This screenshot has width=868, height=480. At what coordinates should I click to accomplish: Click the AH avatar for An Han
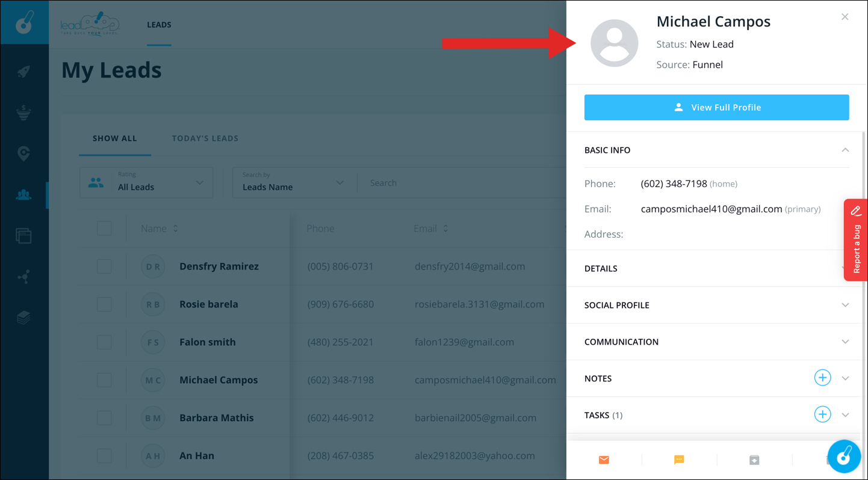pyautogui.click(x=153, y=456)
